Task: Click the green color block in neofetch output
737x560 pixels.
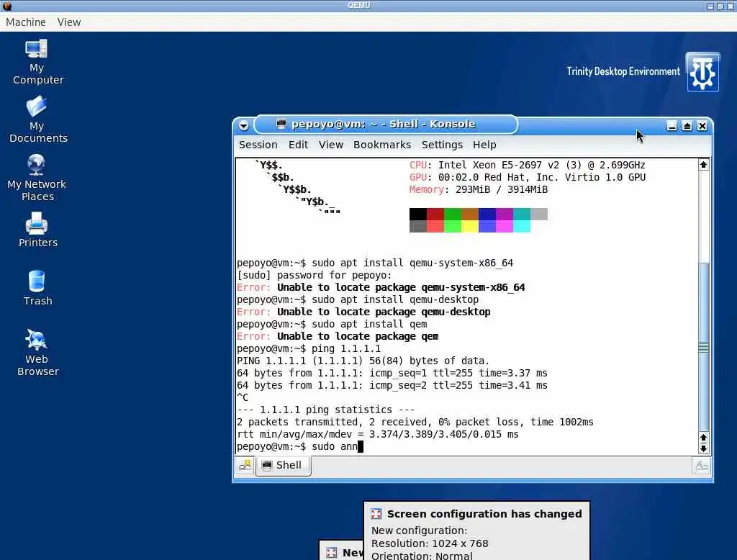Action: click(453, 214)
